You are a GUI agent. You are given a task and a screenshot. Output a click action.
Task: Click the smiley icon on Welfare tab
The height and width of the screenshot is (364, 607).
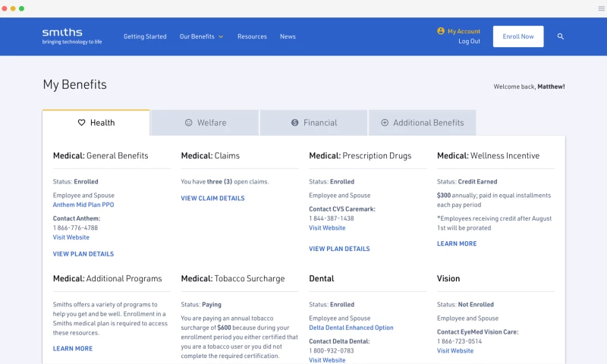click(189, 123)
